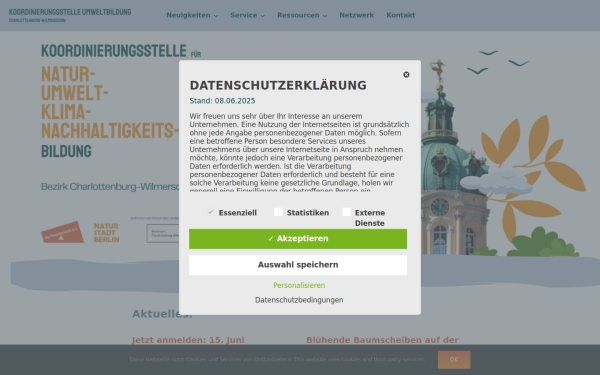
Task: Enable the Statistiken checkbox
Action: click(x=278, y=212)
